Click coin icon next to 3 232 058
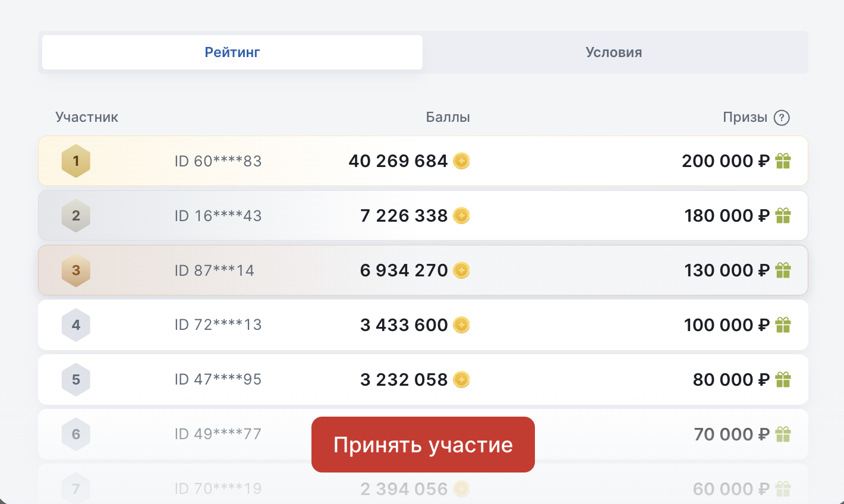Screen dimensions: 844x504 [461, 380]
